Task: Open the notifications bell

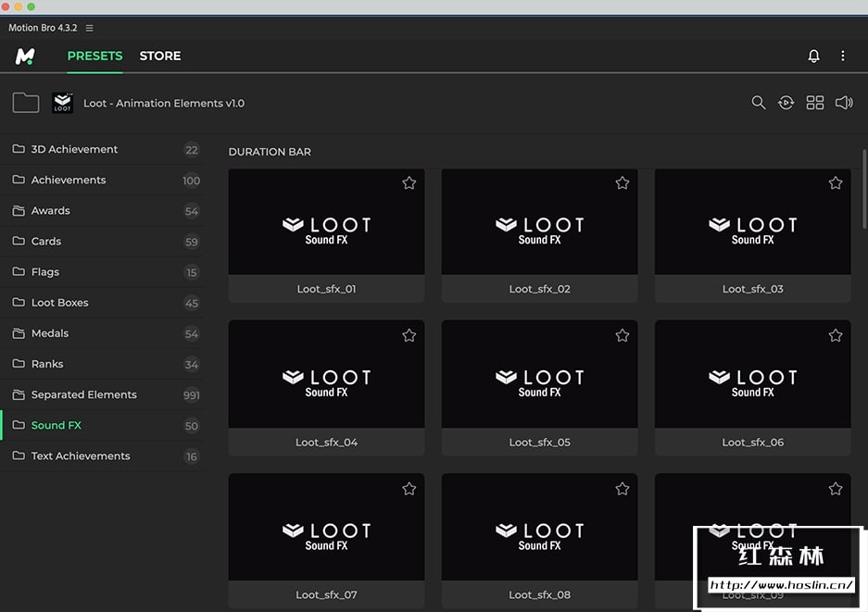Action: tap(813, 56)
